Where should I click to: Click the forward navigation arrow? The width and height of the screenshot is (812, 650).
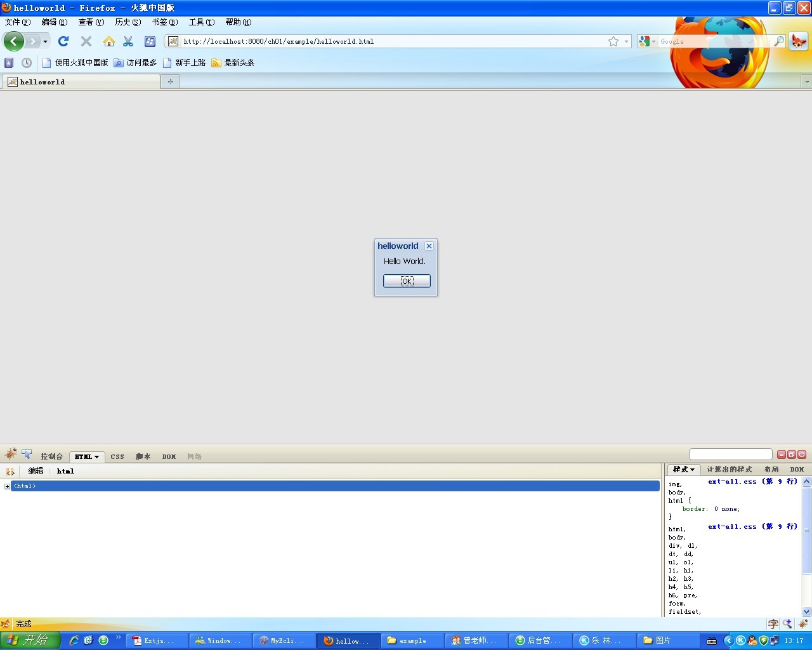click(x=32, y=41)
